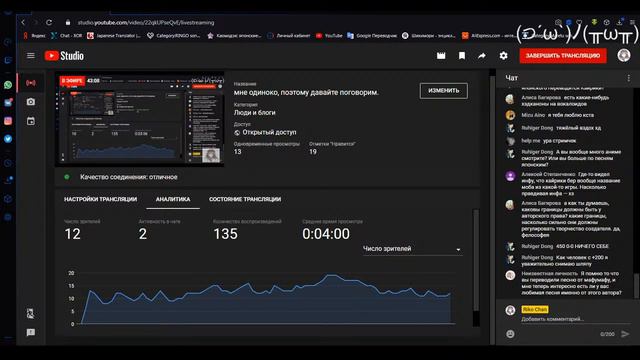Open Instagram in the browser sidebar
Viewport: 640px width, 360px height.
coord(8,121)
